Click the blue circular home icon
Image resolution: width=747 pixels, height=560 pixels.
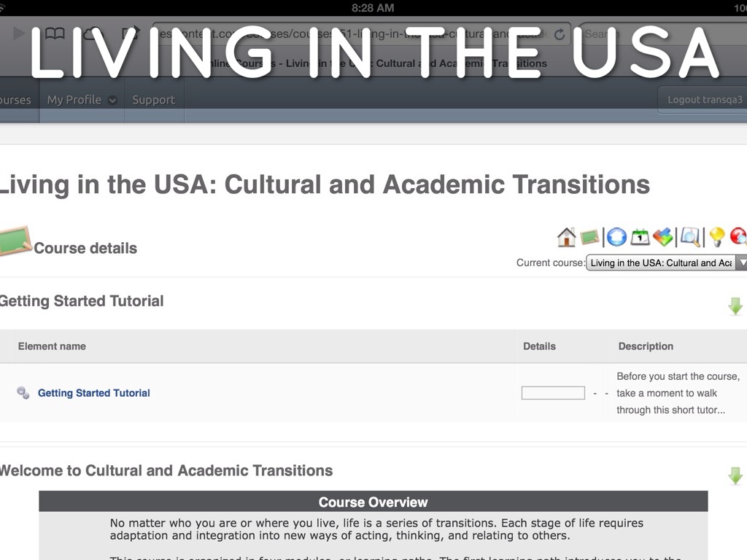pyautogui.click(x=616, y=237)
